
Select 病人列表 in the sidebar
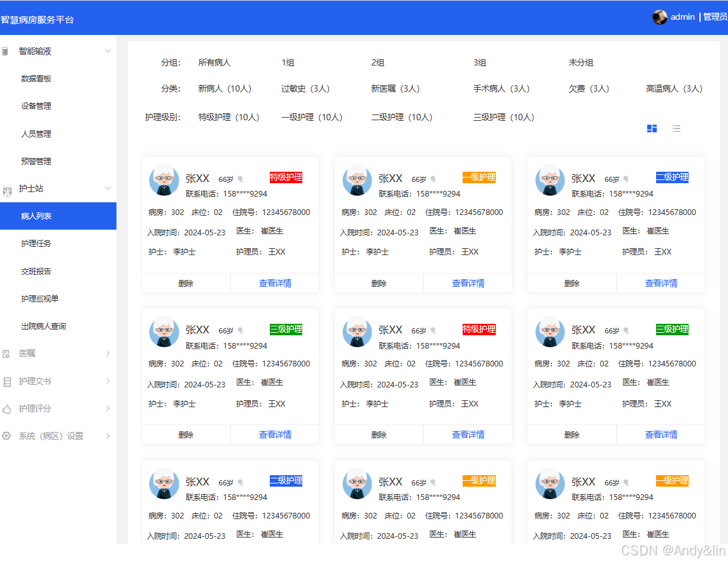coord(58,216)
